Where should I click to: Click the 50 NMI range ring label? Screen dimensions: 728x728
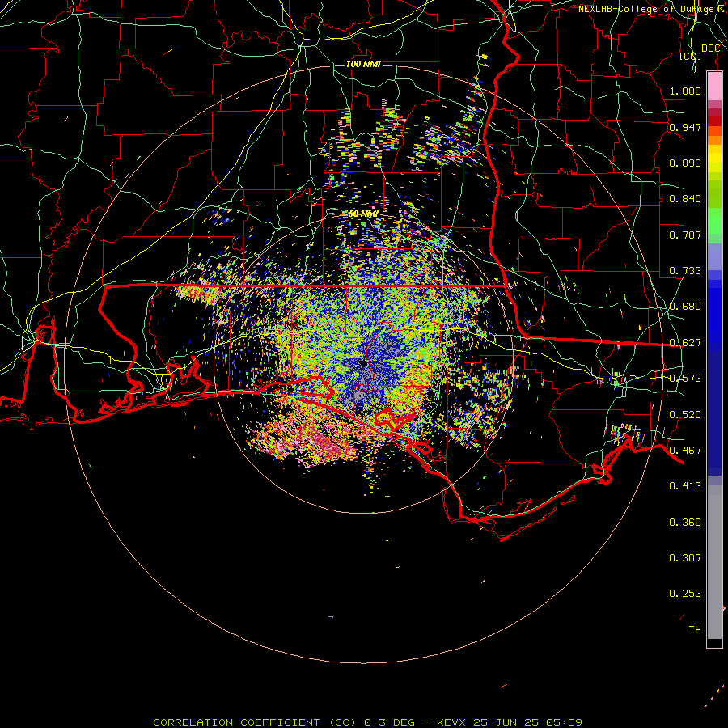coord(363,214)
